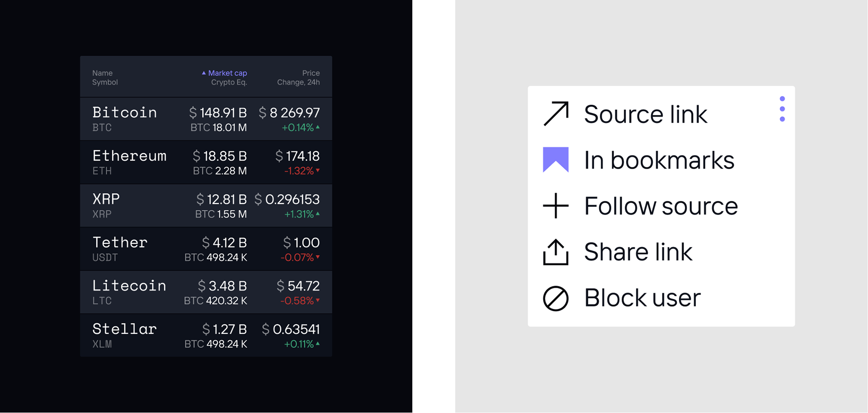Screen dimensions: 868x413
Task: Sort table by Market cap column
Action: (x=227, y=73)
